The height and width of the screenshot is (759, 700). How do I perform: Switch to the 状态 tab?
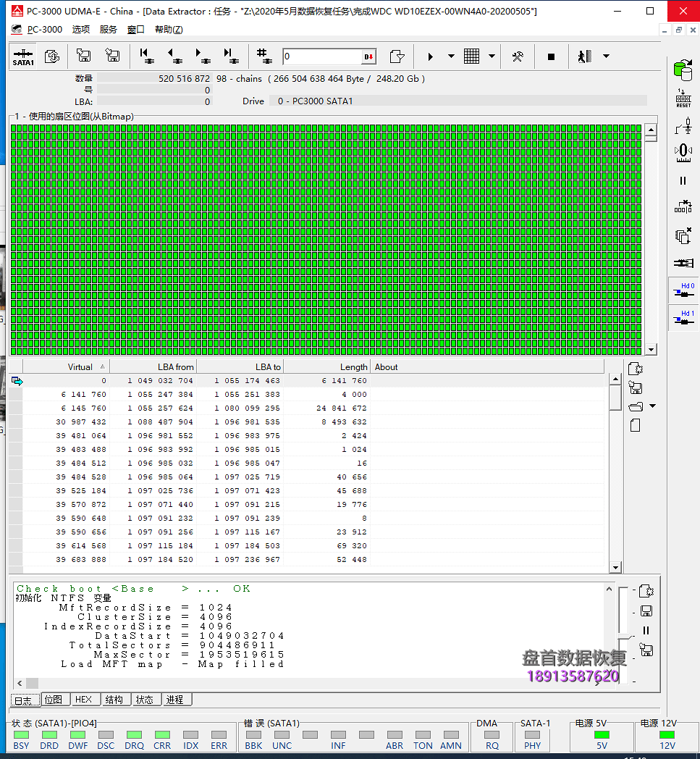145,700
